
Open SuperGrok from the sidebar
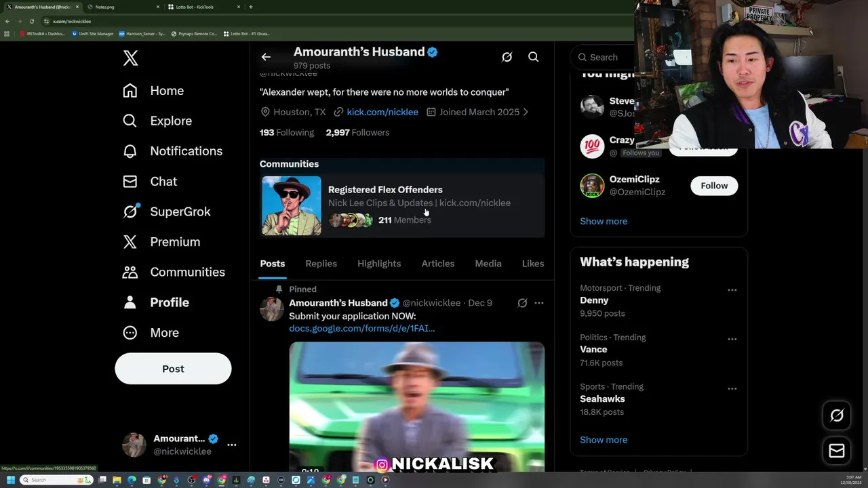tap(166, 211)
